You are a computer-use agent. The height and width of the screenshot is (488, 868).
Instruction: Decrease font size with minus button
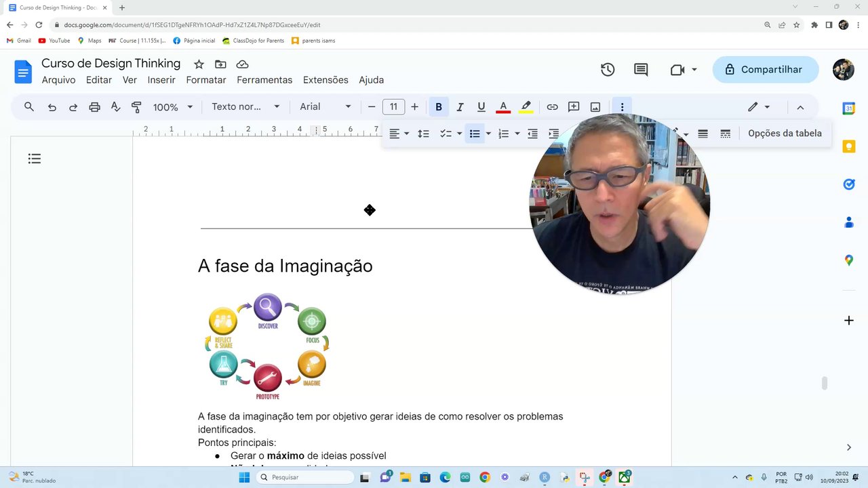point(372,107)
